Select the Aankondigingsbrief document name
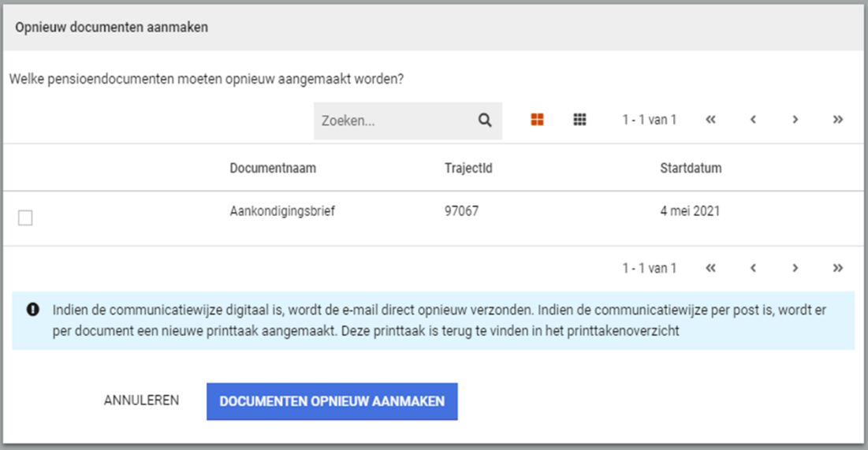This screenshot has height=450, width=868. pyautogui.click(x=282, y=211)
